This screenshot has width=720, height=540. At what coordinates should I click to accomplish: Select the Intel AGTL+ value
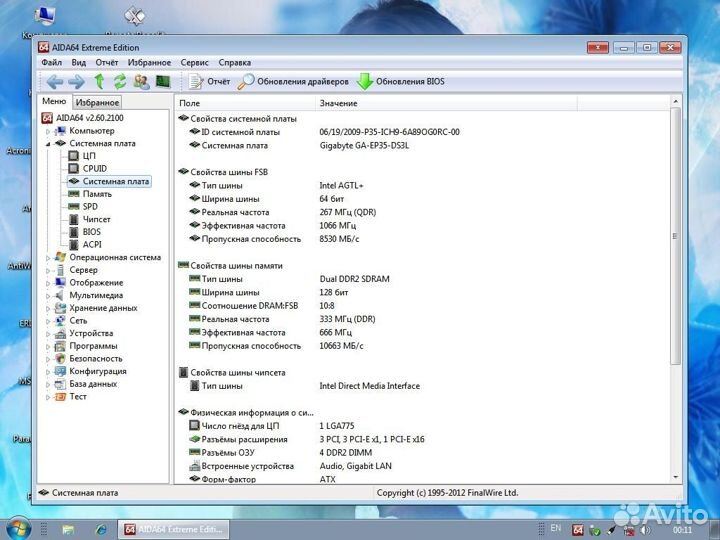pyautogui.click(x=341, y=186)
